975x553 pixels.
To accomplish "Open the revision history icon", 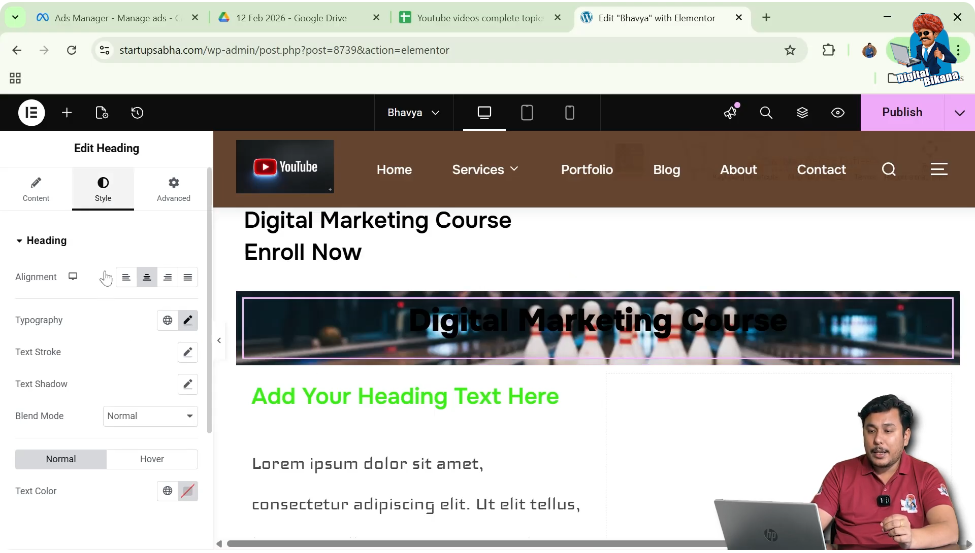I will (137, 113).
